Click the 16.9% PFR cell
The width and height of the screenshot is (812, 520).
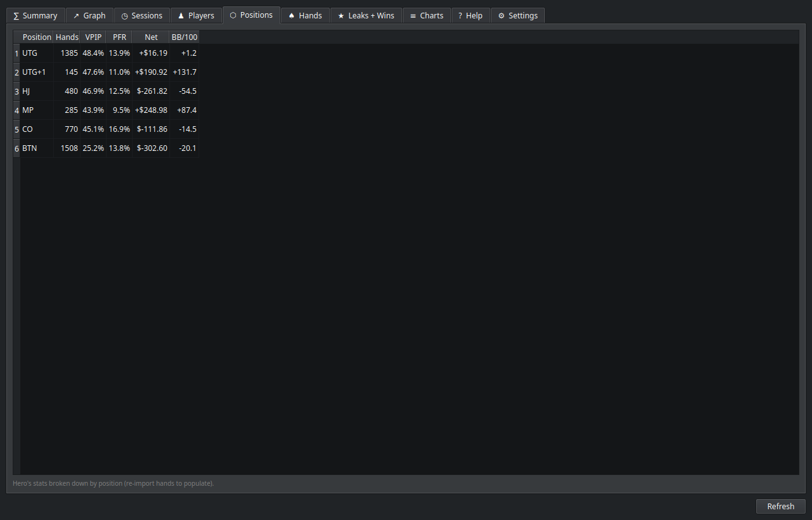point(119,129)
